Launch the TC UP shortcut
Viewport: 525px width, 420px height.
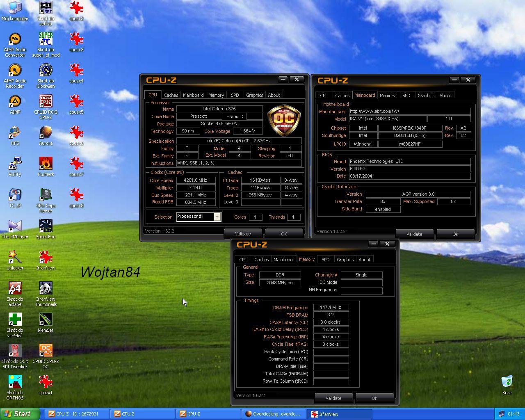coord(15,198)
